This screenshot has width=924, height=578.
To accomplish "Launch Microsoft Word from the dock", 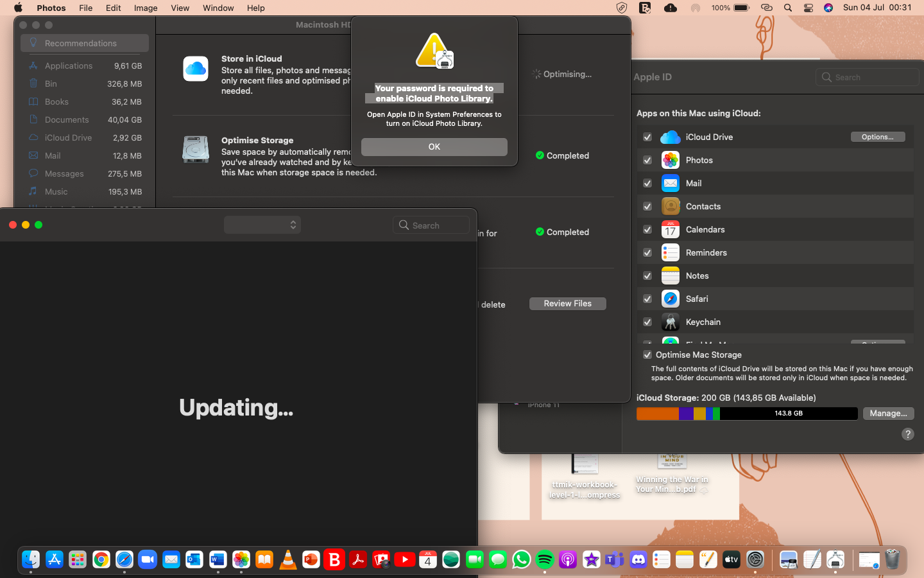I will coord(218,560).
